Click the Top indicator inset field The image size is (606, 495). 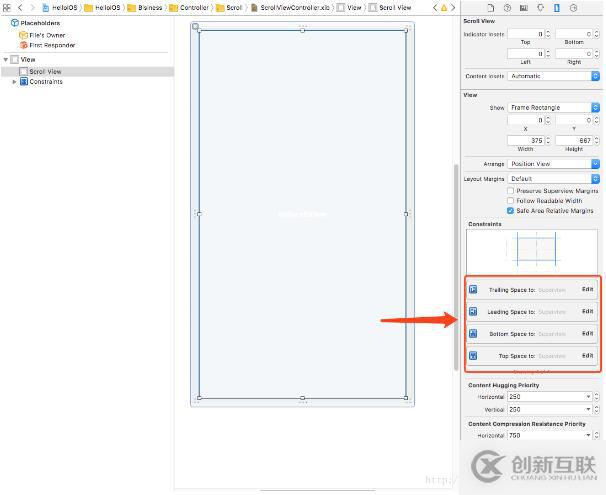pyautogui.click(x=526, y=34)
